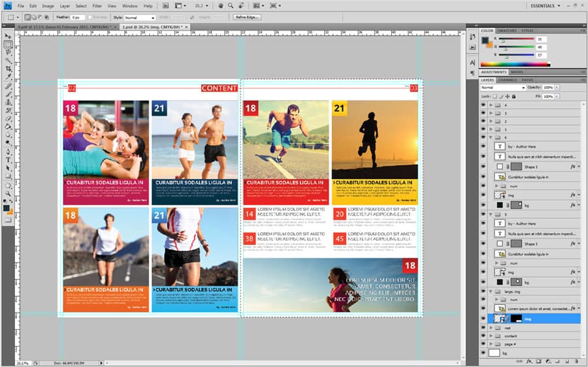Image resolution: width=588 pixels, height=367 pixels.
Task: Open the Window menu
Action: tap(130, 6)
